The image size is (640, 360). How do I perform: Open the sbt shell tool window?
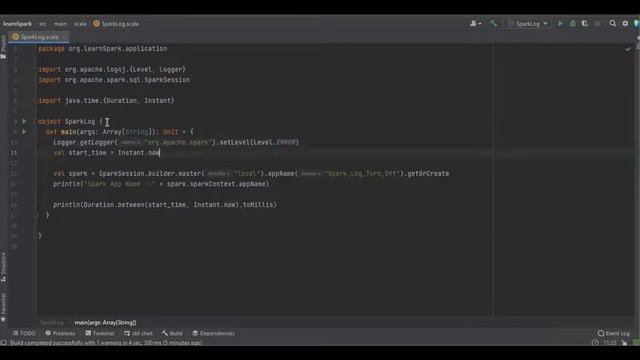coord(138,333)
